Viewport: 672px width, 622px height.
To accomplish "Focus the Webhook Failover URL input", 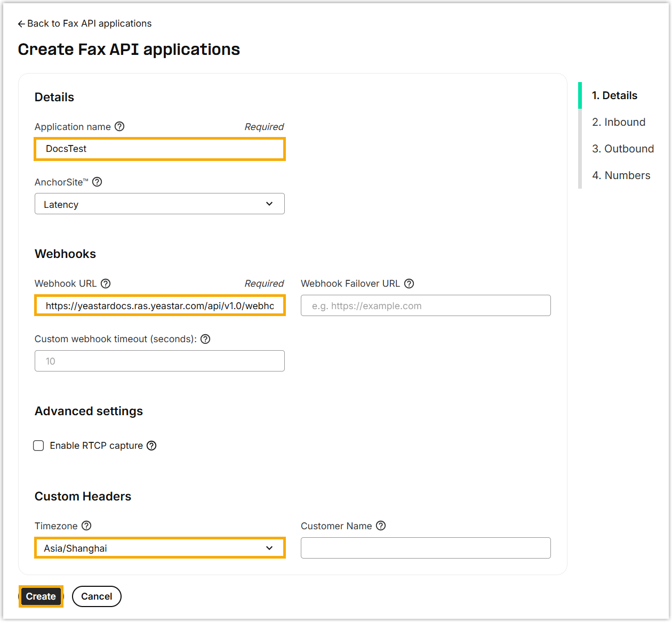I will (x=426, y=306).
